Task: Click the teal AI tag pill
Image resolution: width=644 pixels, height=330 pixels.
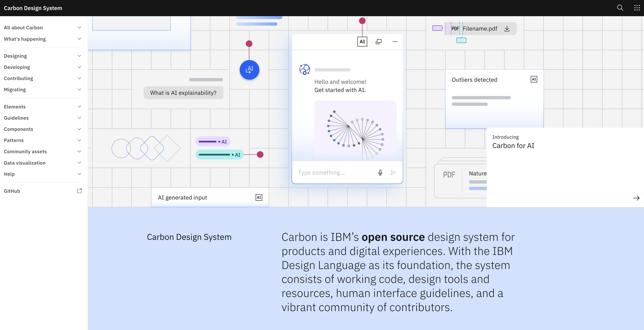Action: tap(219, 155)
